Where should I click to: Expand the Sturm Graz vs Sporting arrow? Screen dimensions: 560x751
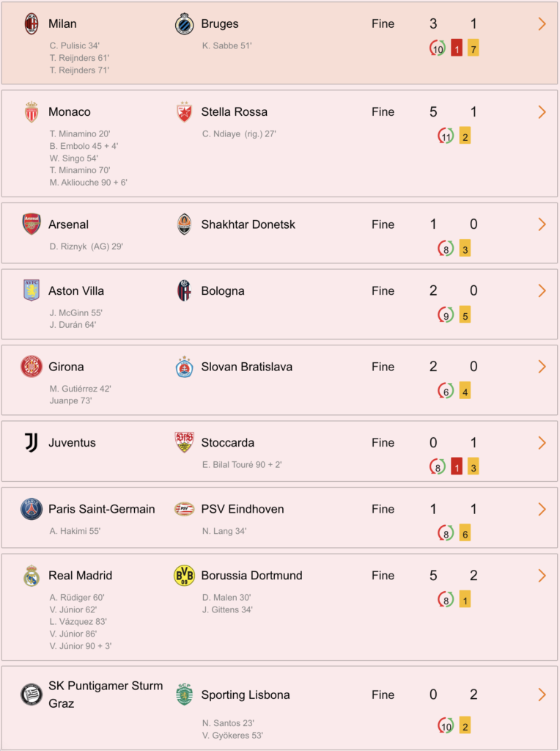[542, 695]
